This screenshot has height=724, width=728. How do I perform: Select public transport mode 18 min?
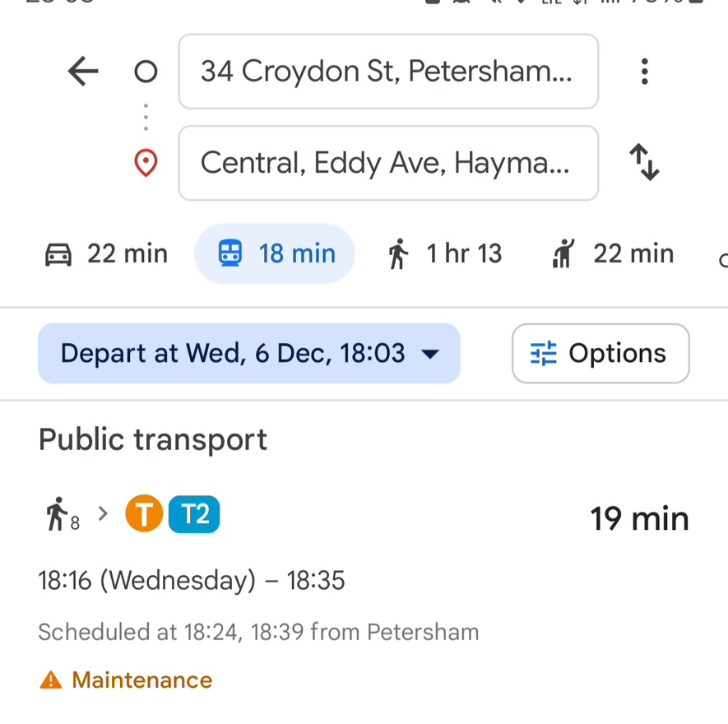point(275,253)
